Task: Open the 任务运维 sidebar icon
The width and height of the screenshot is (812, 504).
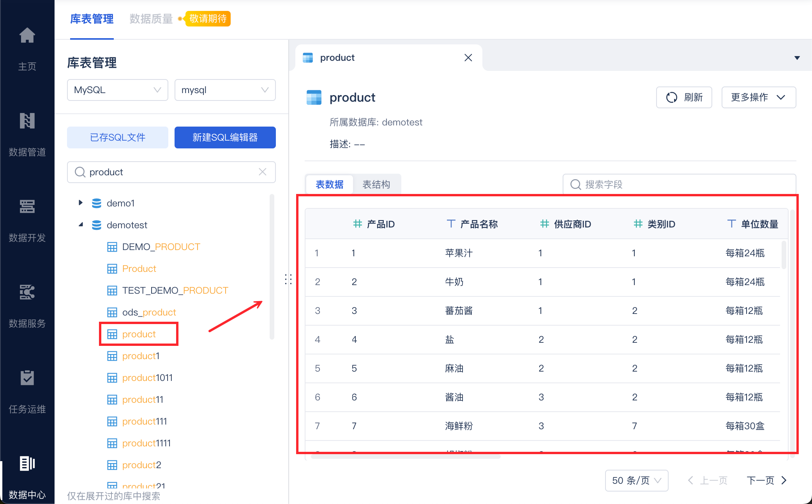Action: tap(27, 378)
